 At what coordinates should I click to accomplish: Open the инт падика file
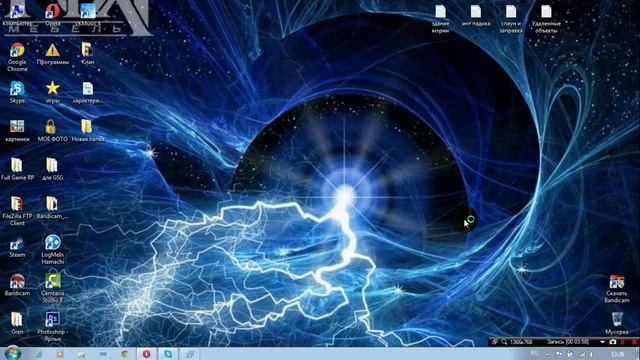pos(476,16)
